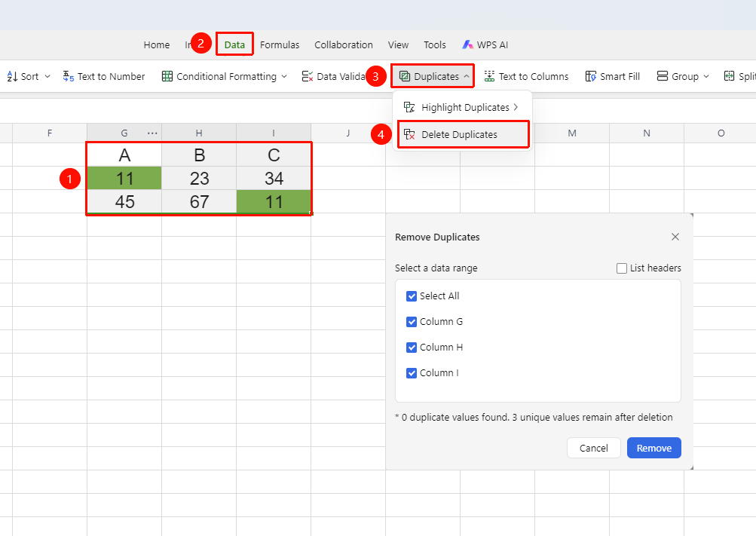The image size is (756, 536).
Task: Select the cell containing 34
Action: [274, 179]
